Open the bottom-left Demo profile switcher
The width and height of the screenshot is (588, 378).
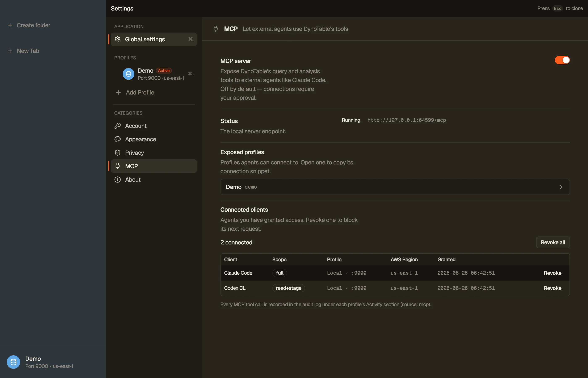coord(53,362)
